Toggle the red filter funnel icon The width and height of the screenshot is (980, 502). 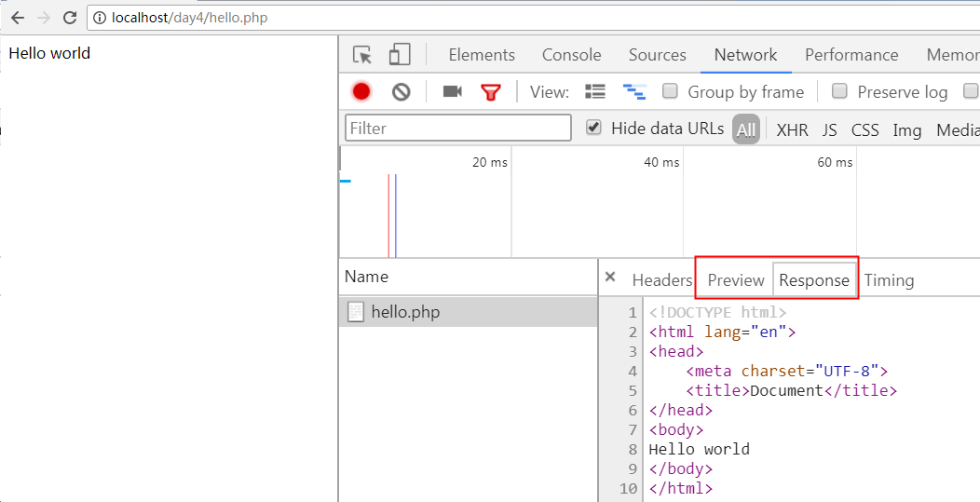coord(491,91)
